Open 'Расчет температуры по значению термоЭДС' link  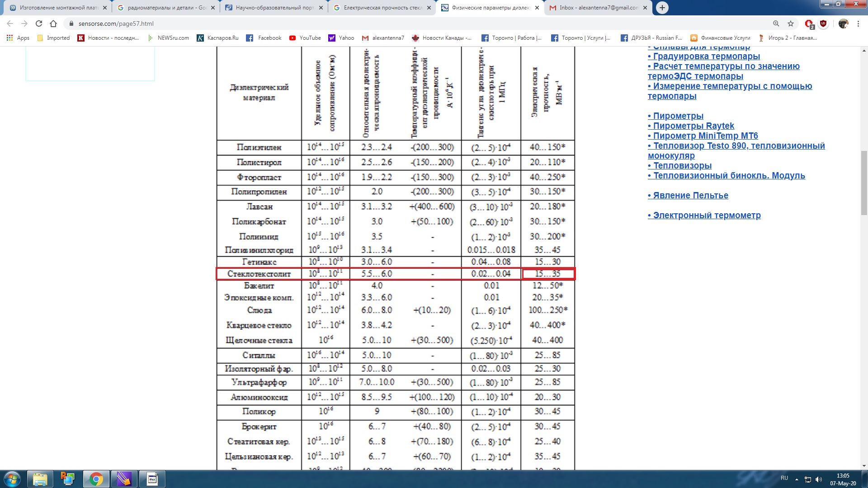pos(723,71)
